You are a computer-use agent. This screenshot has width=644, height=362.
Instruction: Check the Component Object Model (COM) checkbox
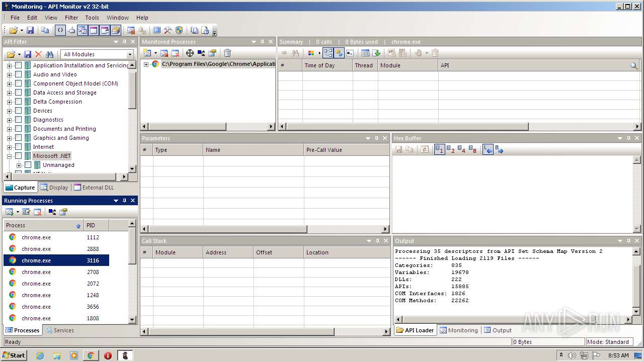[19, 83]
